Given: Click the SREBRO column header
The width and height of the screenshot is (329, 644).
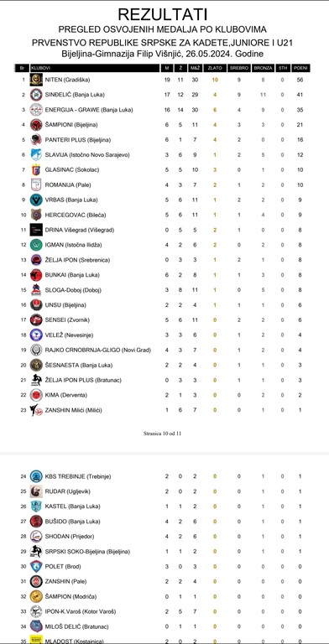Looking at the screenshot, I should (x=238, y=68).
